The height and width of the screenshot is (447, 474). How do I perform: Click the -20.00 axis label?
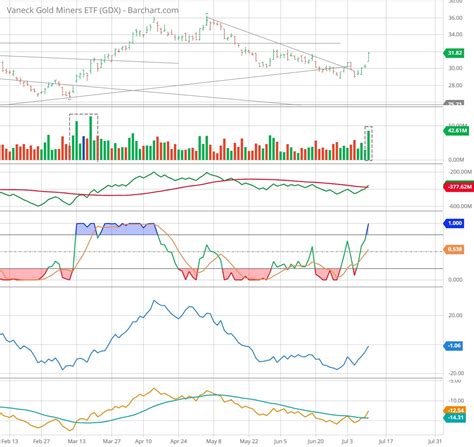[x=456, y=373]
